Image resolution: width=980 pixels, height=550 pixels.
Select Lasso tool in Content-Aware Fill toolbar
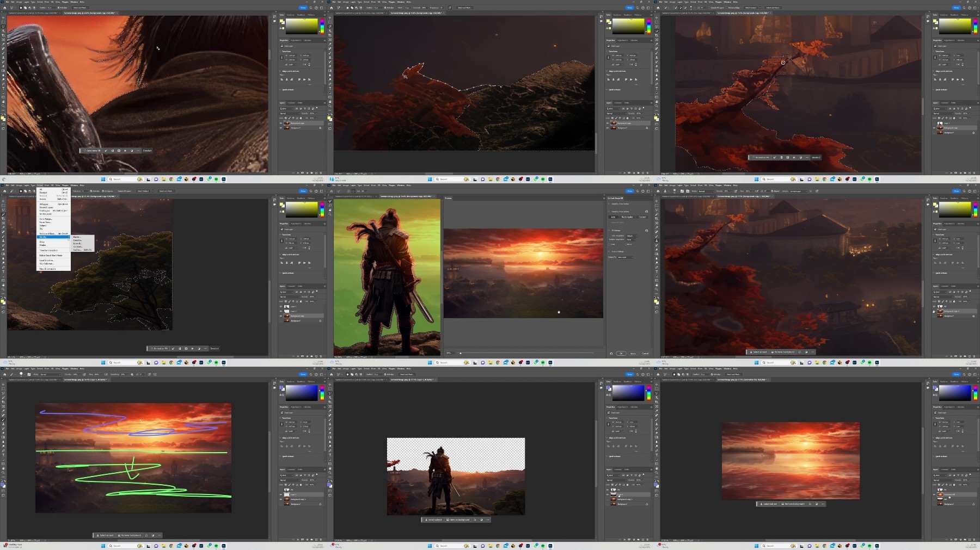pos(330,206)
